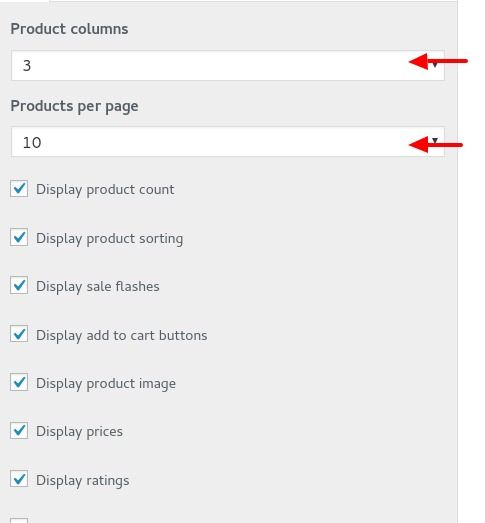Uncheck the Display sale flashes checkbox
Viewport: 485px width, 523px height.
pyautogui.click(x=19, y=286)
